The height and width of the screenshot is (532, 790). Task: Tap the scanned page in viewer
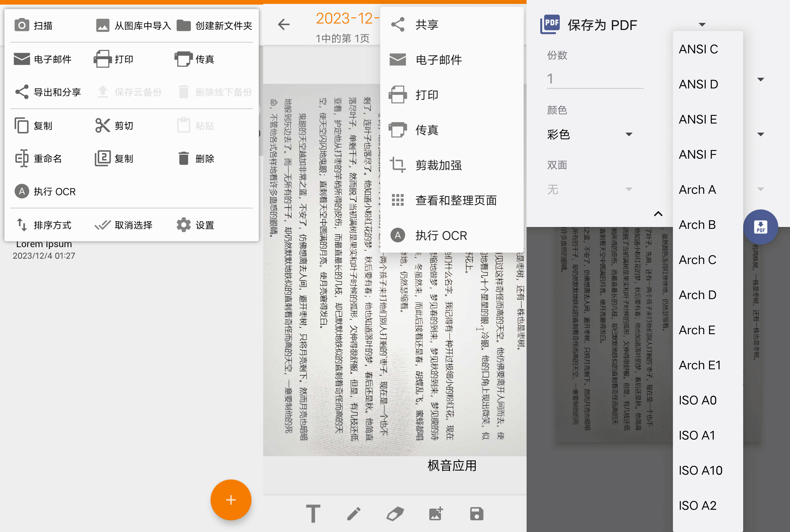click(x=395, y=270)
